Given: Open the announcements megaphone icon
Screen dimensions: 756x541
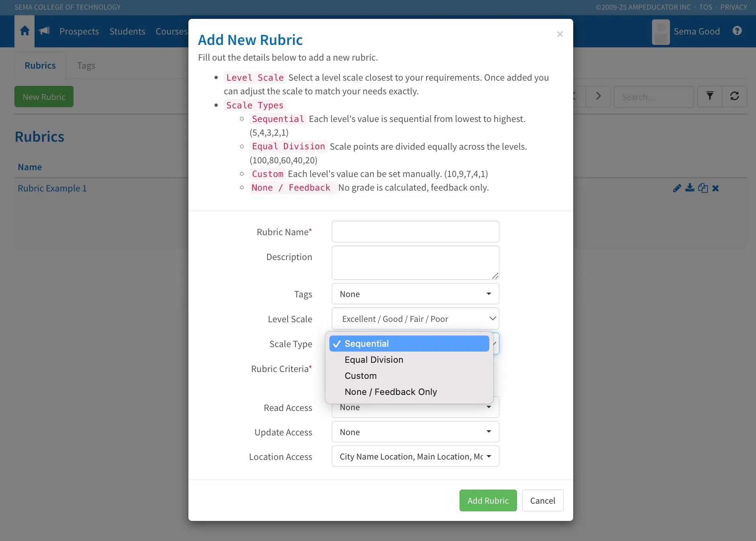Looking at the screenshot, I should [44, 31].
